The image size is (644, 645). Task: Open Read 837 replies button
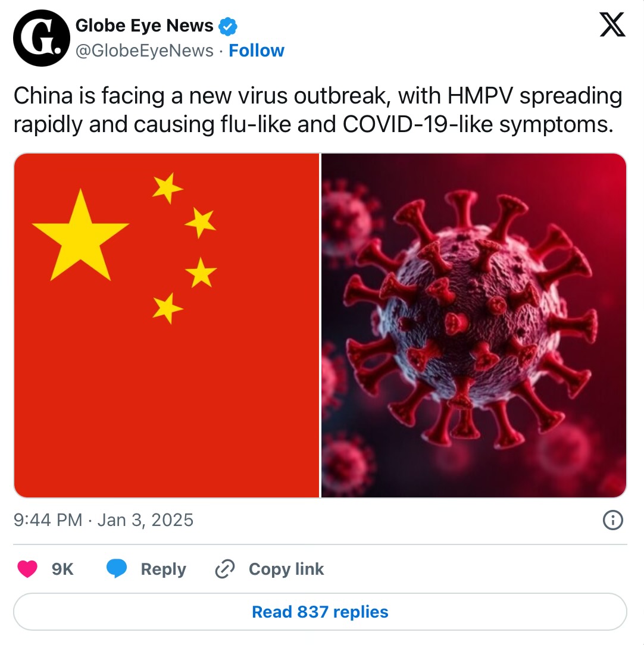pyautogui.click(x=320, y=612)
